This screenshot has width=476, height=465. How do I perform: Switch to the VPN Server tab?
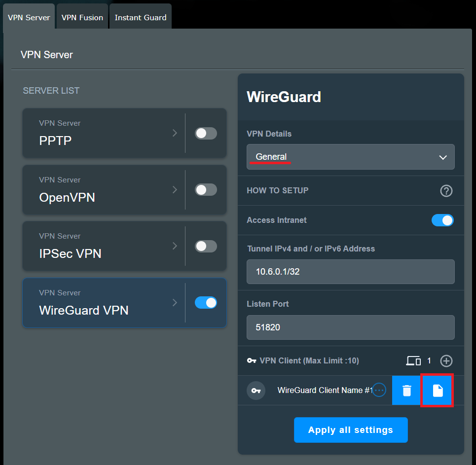tap(29, 17)
